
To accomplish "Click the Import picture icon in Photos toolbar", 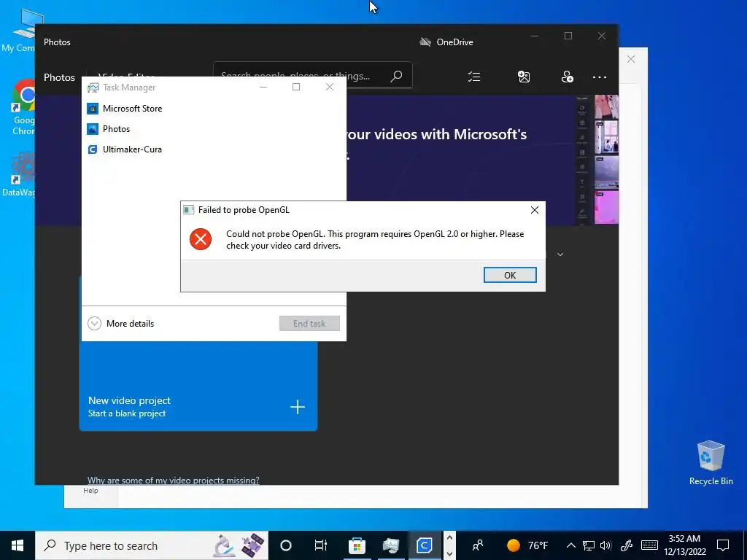I will (524, 77).
